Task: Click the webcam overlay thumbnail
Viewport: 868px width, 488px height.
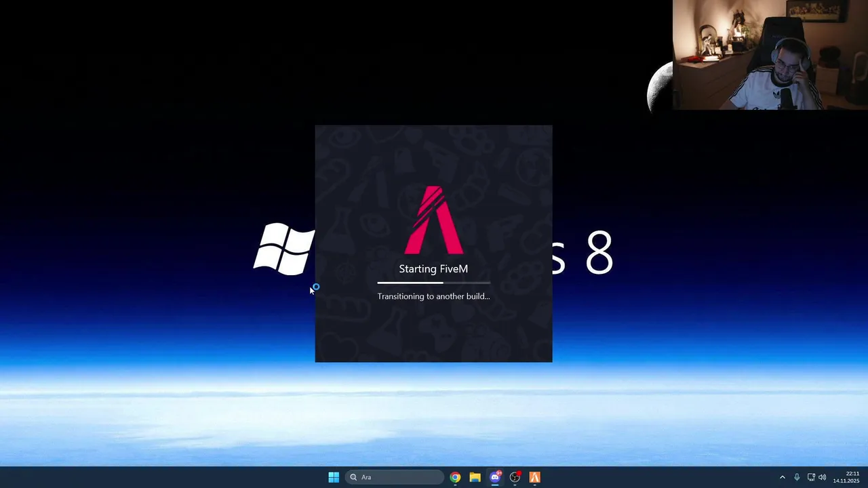Action: (770, 55)
